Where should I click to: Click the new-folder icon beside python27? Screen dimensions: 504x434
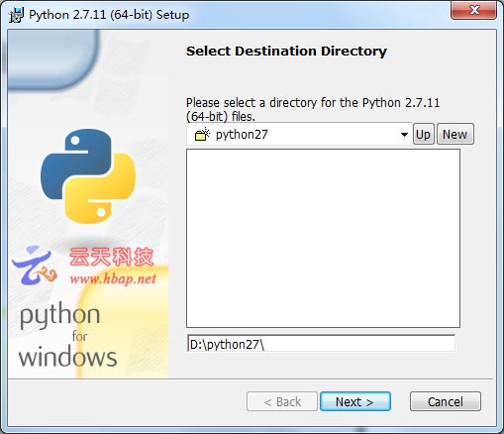click(202, 135)
